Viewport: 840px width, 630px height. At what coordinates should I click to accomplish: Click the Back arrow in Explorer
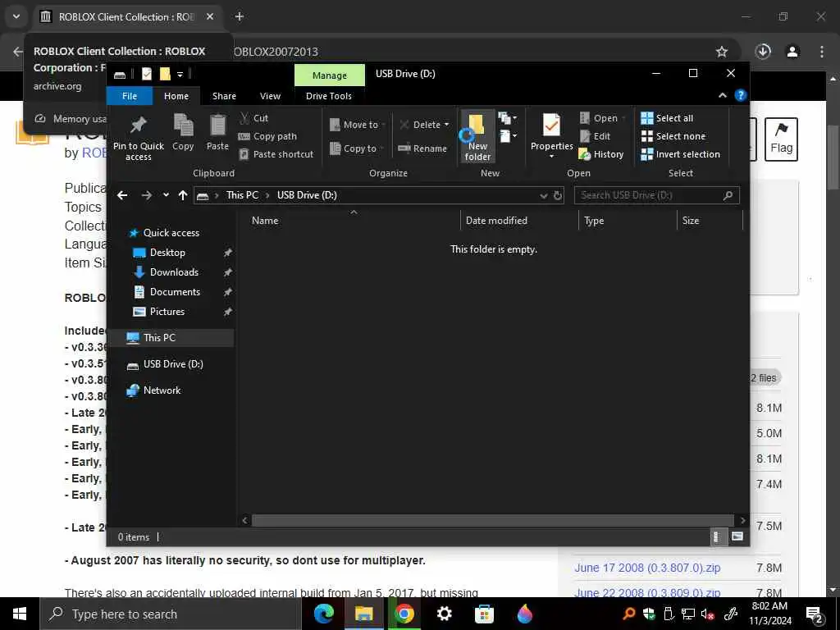pyautogui.click(x=122, y=195)
